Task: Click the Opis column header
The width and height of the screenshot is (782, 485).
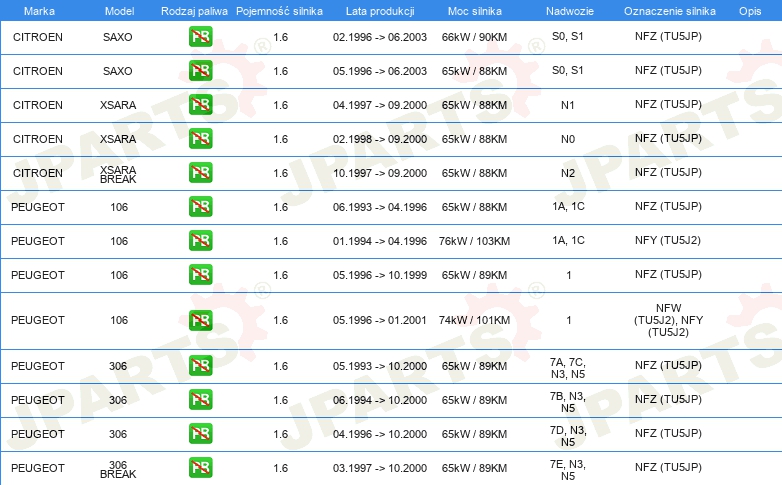Action: 750,11
